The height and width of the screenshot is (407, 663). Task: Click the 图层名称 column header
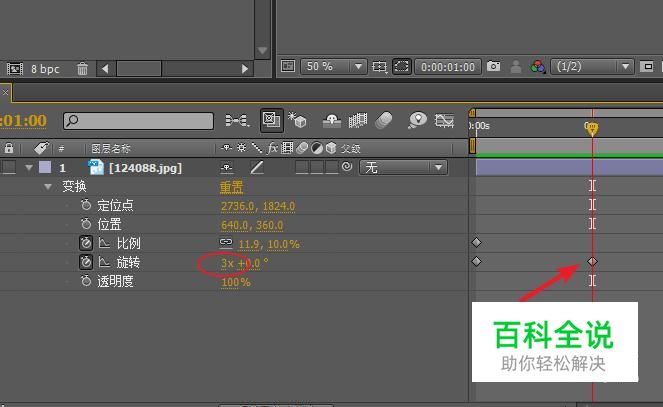pos(111,148)
